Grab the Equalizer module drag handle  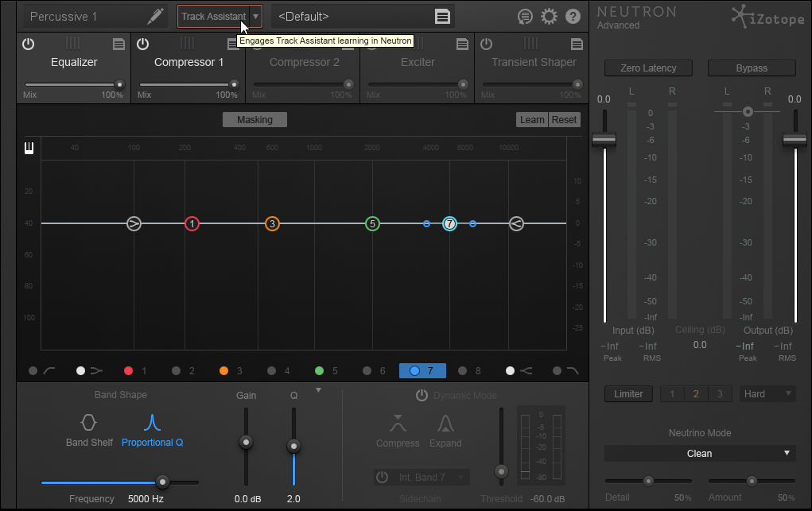[x=73, y=44]
